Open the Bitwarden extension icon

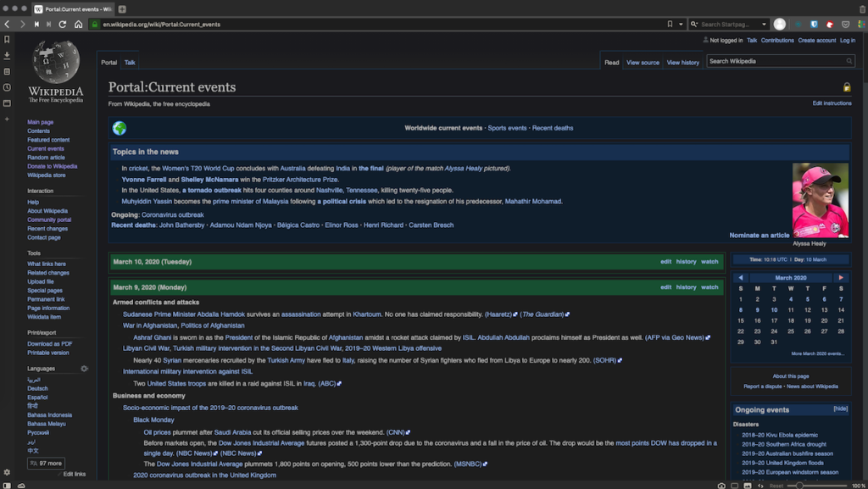click(x=814, y=24)
